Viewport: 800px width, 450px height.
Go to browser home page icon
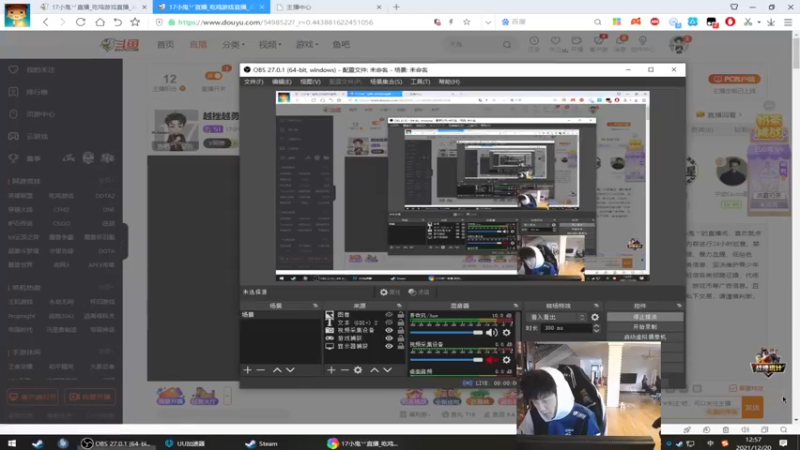coord(100,22)
